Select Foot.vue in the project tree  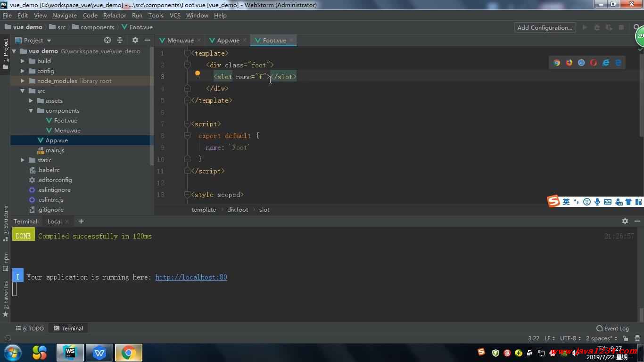pos(66,120)
